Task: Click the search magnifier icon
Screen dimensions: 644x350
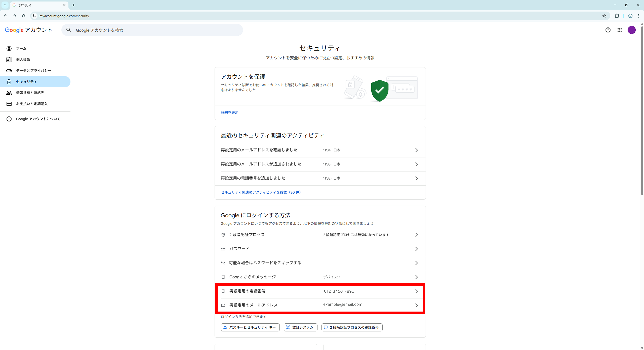Action: (69, 30)
